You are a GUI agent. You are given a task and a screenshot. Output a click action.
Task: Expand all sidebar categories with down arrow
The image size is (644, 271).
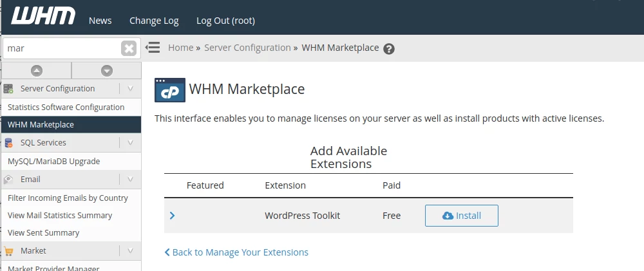point(107,71)
